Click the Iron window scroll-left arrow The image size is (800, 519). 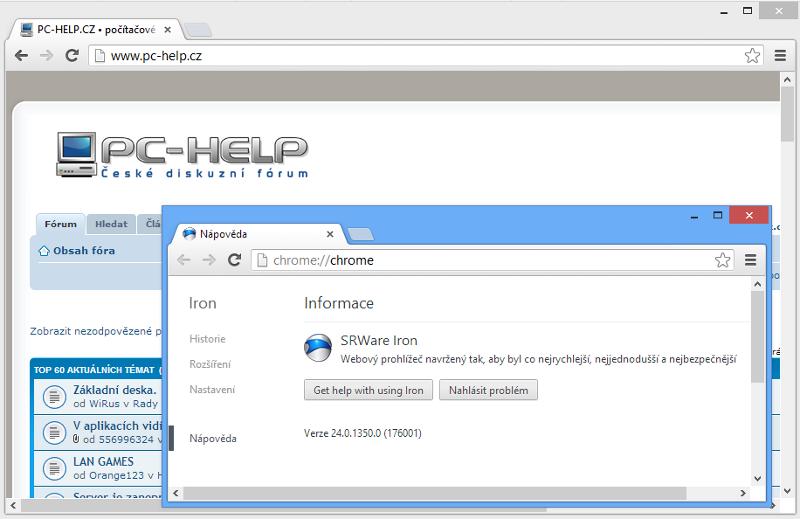[176, 493]
